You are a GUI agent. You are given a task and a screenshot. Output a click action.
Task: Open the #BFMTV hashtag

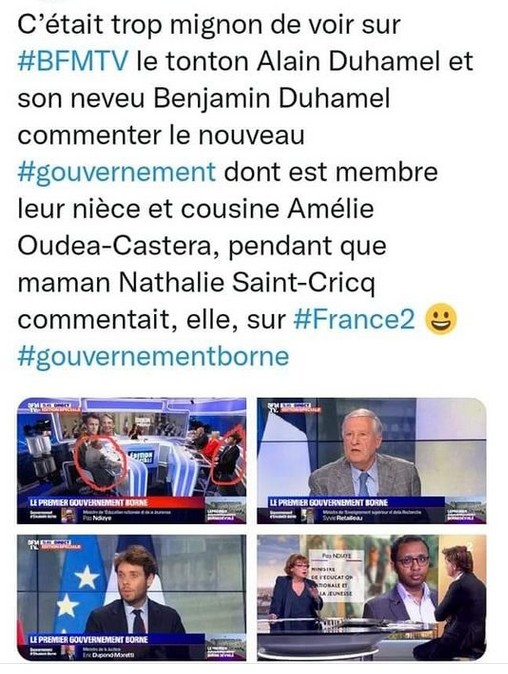coord(73,61)
